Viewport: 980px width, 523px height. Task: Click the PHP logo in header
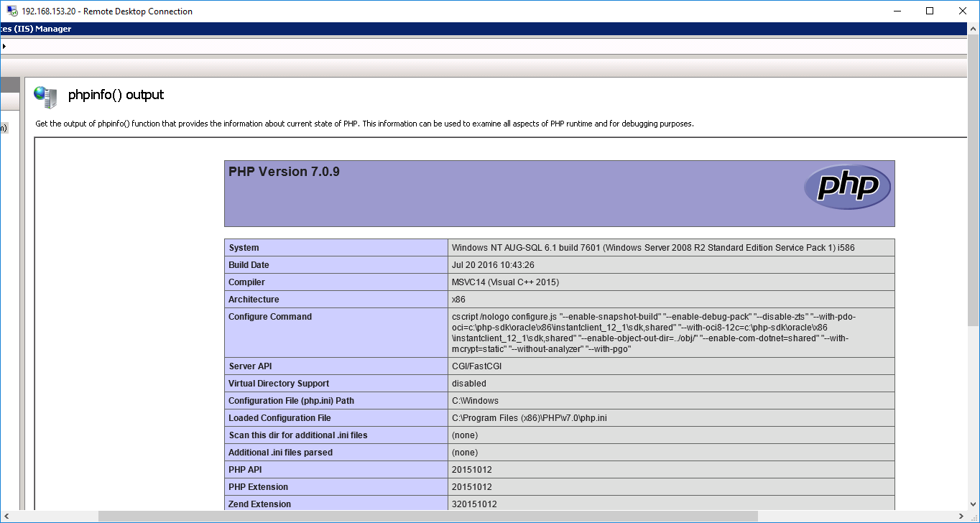coord(847,187)
